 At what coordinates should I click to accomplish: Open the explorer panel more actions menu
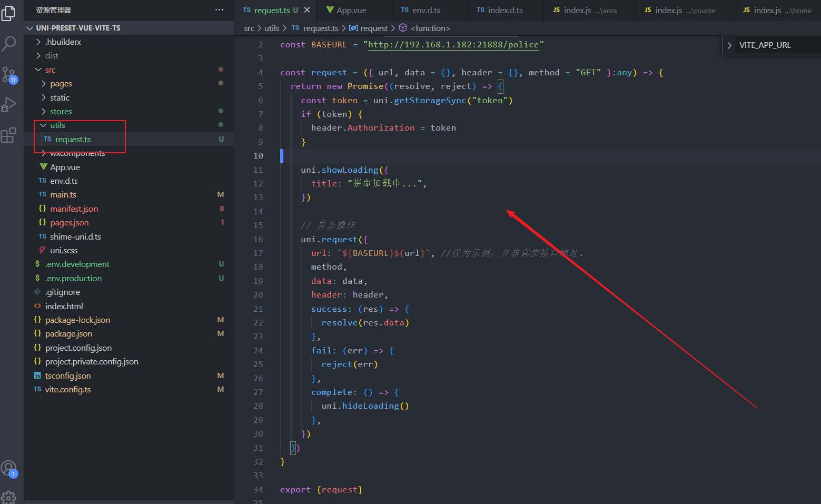(x=220, y=10)
